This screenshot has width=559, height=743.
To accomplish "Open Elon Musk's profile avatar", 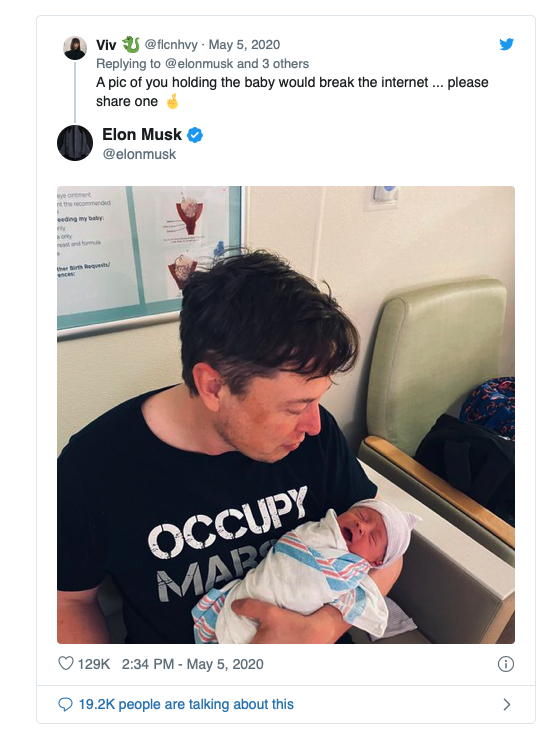I will point(75,143).
